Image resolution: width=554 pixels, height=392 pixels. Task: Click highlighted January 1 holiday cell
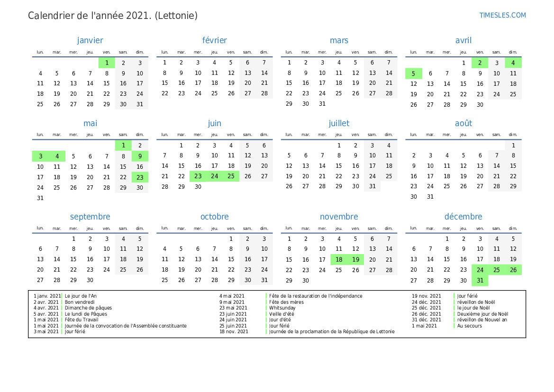click(x=107, y=63)
